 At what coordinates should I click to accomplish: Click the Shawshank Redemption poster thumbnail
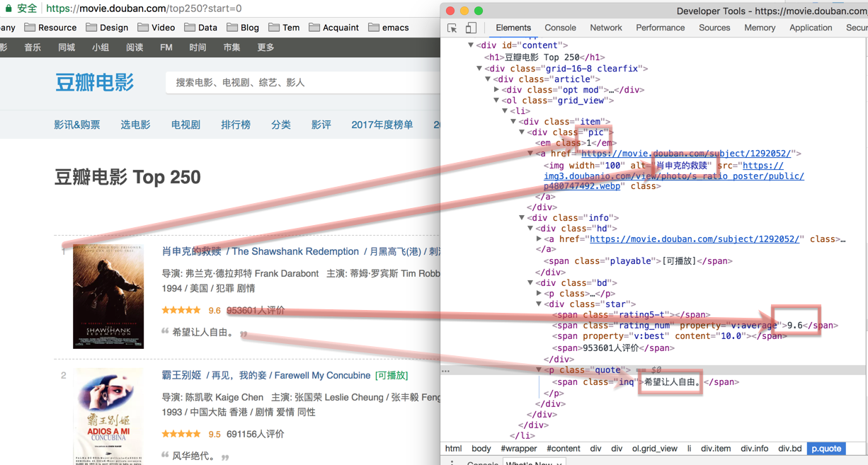tap(108, 297)
